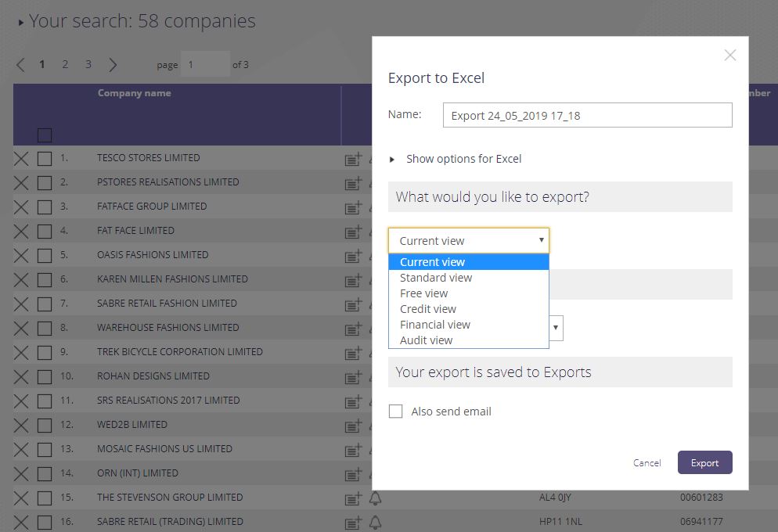Select Financial view from the list
778x532 pixels.
pyautogui.click(x=435, y=325)
